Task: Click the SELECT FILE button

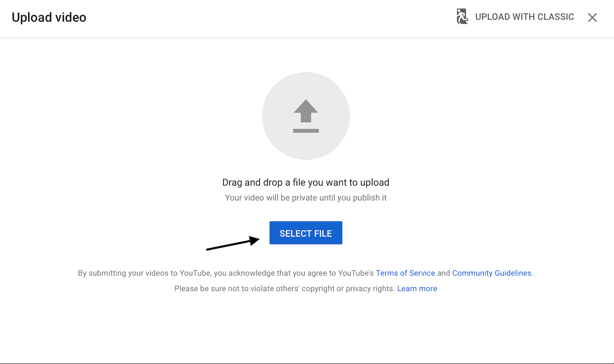Action: tap(305, 233)
